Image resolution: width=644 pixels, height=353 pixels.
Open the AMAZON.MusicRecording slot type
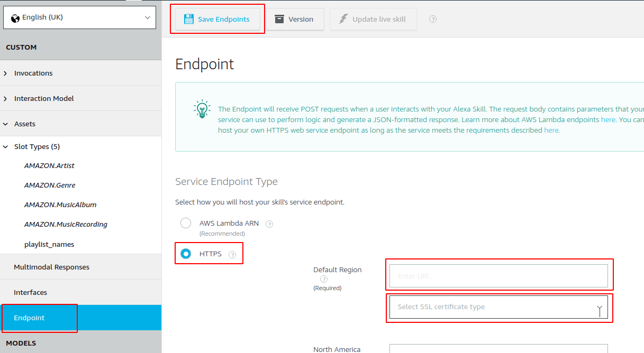point(66,225)
